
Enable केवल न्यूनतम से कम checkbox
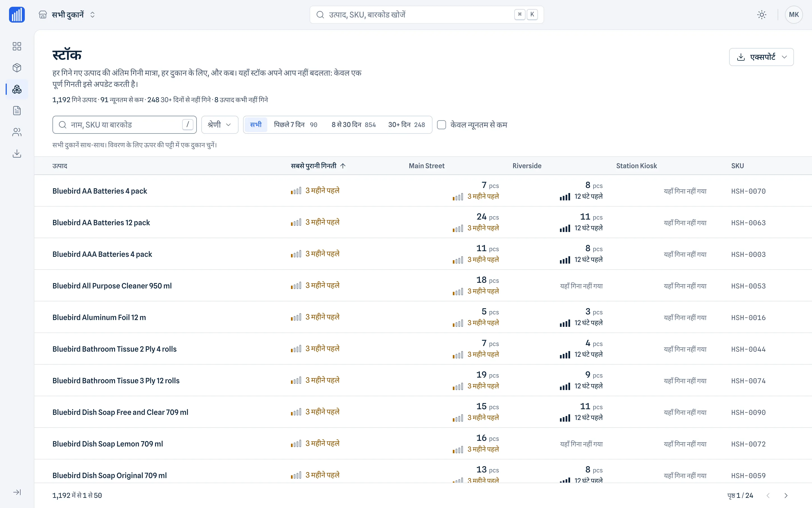pyautogui.click(x=442, y=125)
